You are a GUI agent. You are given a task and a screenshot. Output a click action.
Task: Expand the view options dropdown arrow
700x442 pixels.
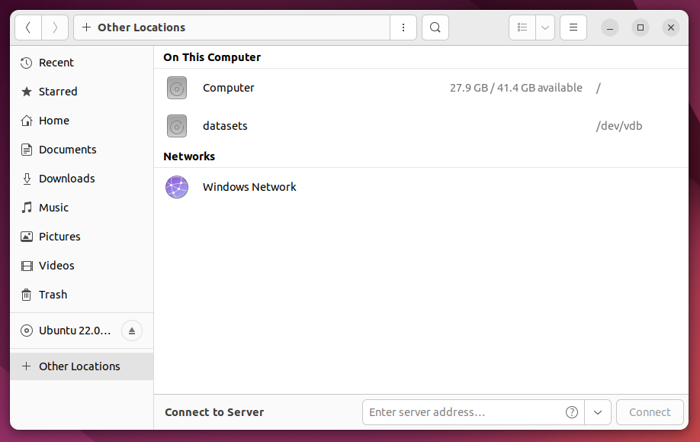coord(545,28)
